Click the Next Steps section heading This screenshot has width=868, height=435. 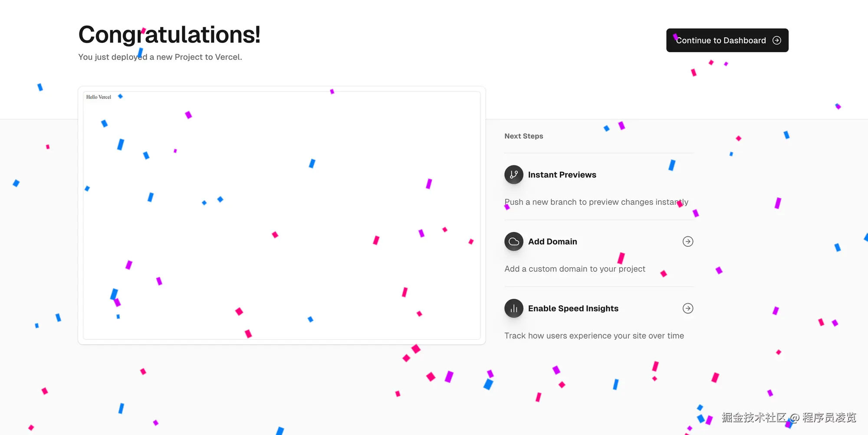(x=523, y=136)
